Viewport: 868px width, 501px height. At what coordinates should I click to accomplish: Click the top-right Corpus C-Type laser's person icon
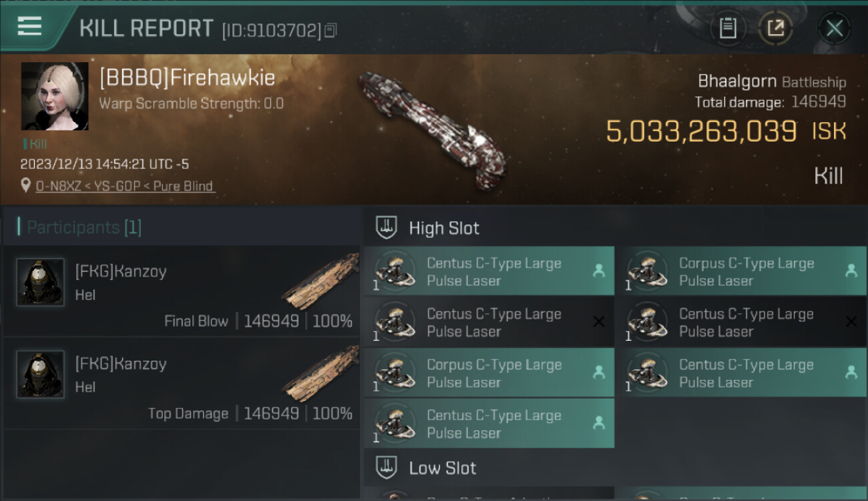tap(851, 271)
